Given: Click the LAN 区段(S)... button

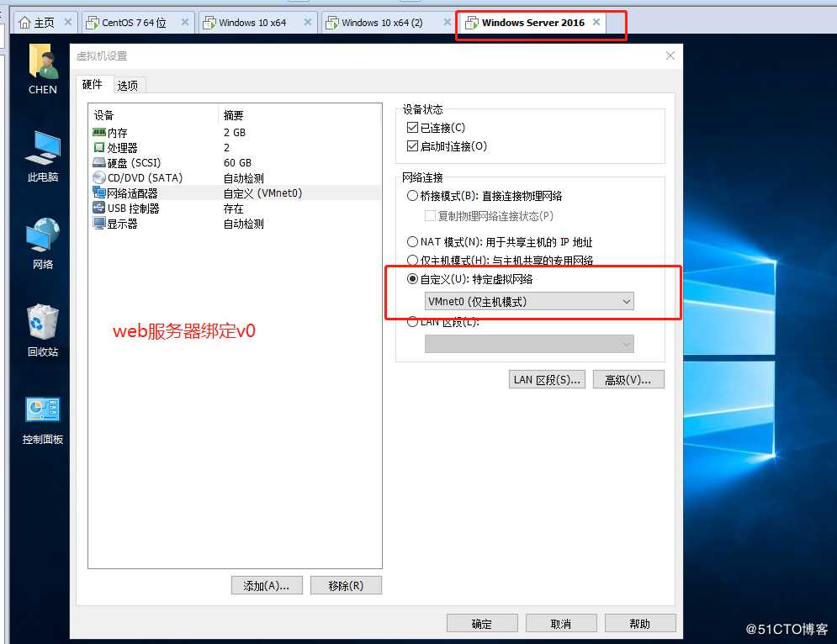Looking at the screenshot, I should (547, 379).
